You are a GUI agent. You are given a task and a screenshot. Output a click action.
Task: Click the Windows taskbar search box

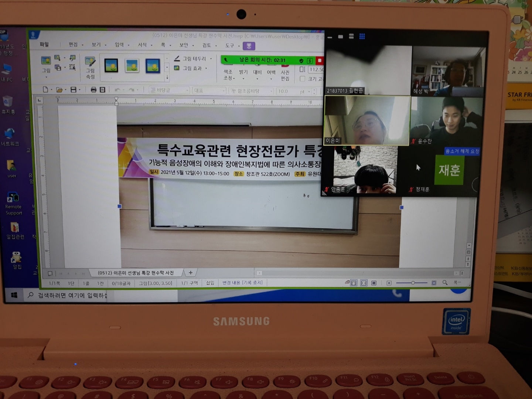point(70,295)
